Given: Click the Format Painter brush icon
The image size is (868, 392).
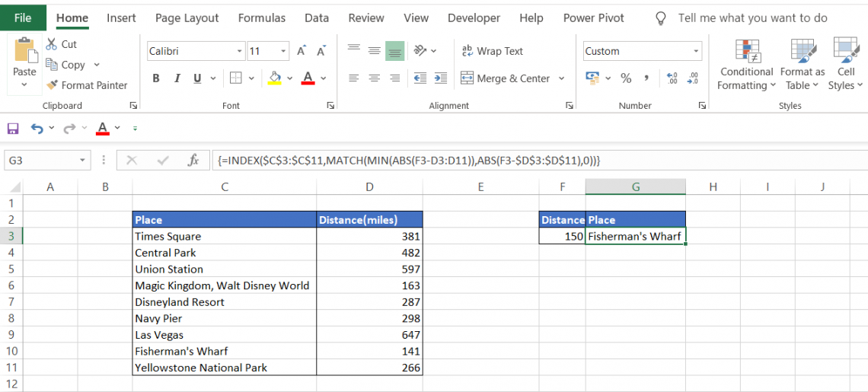Looking at the screenshot, I should tap(53, 85).
